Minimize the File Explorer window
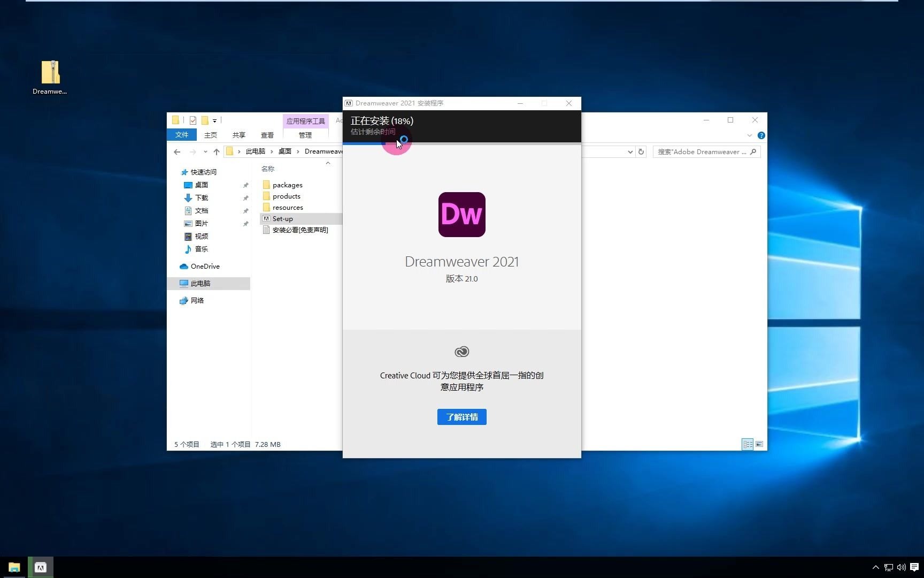 706,120
